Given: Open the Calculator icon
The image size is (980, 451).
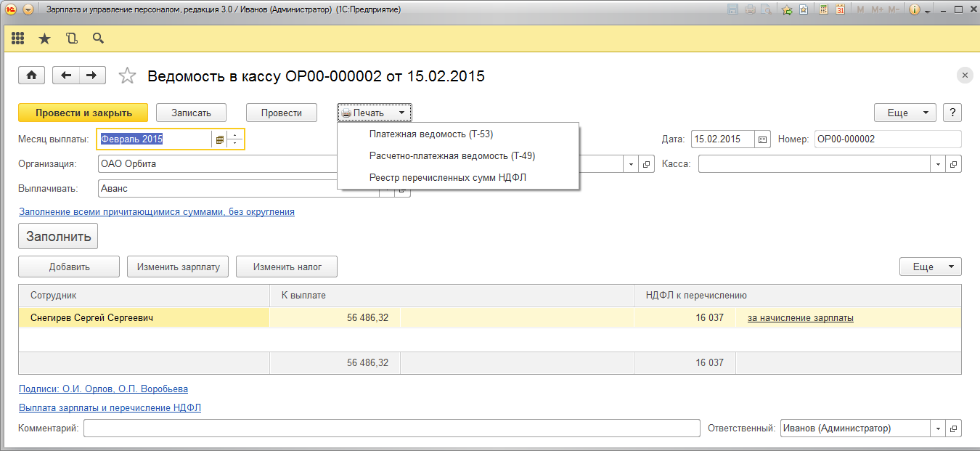Looking at the screenshot, I should [x=824, y=9].
